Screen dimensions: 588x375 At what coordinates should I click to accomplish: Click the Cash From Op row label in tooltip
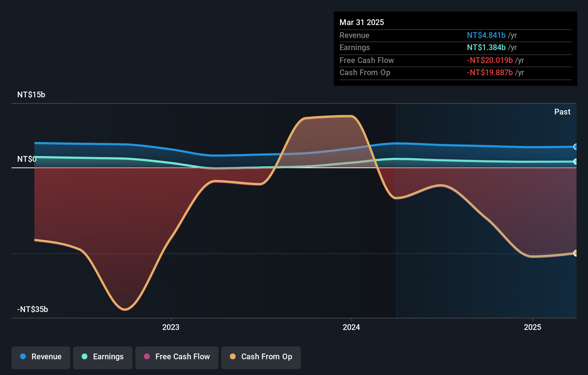coord(365,72)
